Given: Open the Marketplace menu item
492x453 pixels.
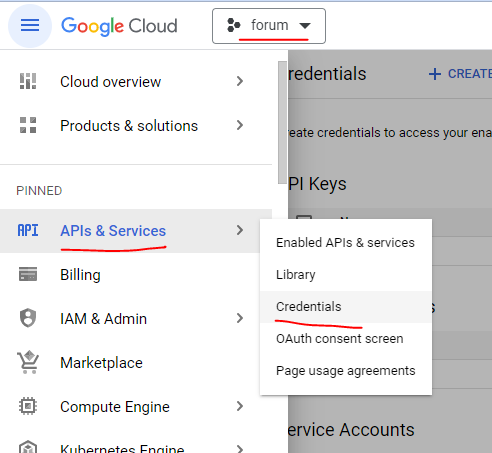Looking at the screenshot, I should pos(136,363).
